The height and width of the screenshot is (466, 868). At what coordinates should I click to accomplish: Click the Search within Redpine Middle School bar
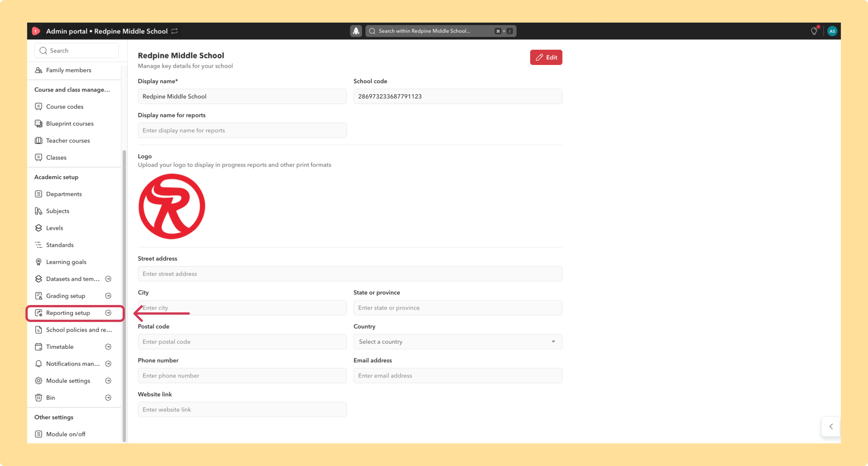(441, 31)
